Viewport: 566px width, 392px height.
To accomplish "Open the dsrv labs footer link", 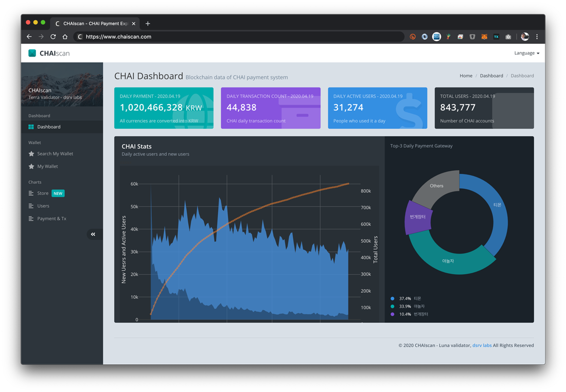I will [x=482, y=345].
